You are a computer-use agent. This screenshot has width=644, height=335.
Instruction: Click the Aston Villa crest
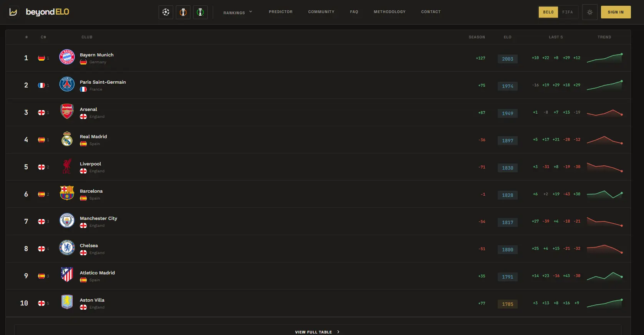pos(67,302)
